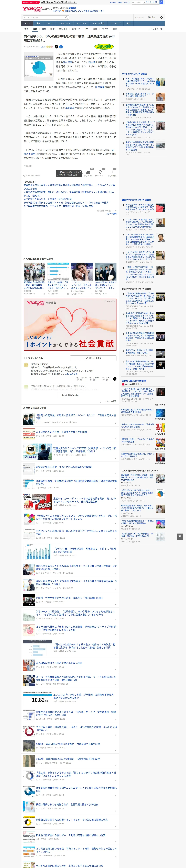Image resolution: width=186 pixels, height=868 pixels.
Task: Click the Yahoo web search button in header
Action: [x=161, y=2]
